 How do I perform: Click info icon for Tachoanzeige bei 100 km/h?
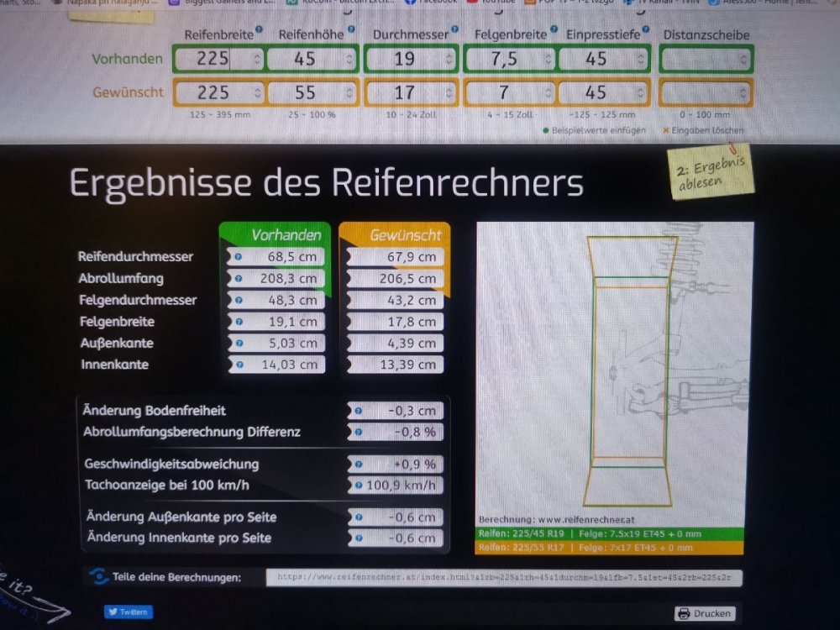click(x=359, y=486)
